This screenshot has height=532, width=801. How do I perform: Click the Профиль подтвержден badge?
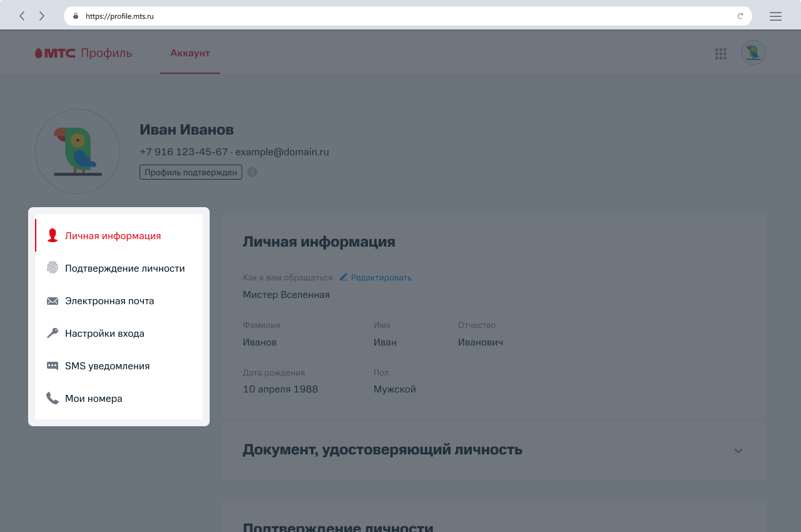pos(191,172)
